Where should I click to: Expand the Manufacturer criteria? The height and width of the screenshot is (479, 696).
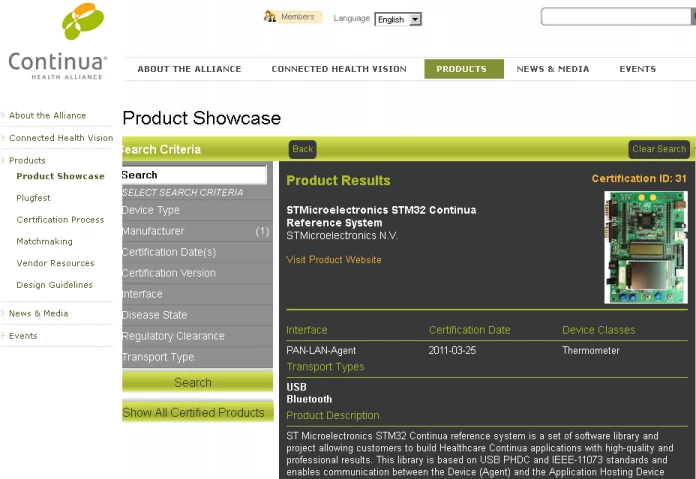pyautogui.click(x=197, y=231)
